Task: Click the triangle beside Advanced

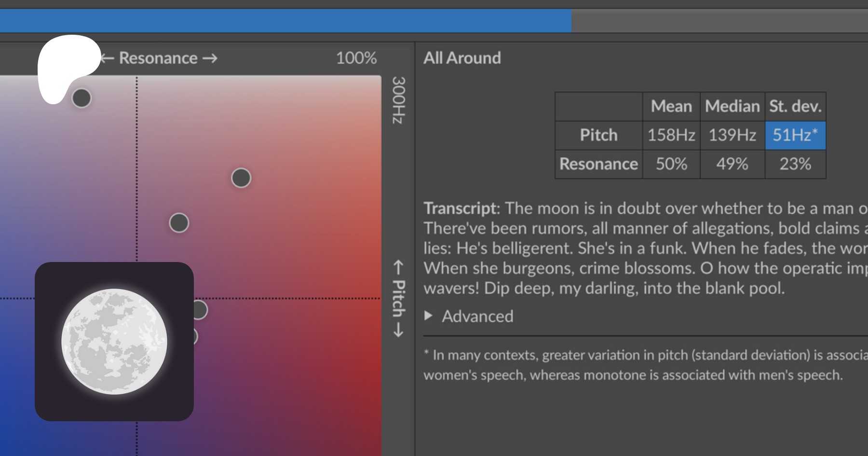Action: coord(428,316)
